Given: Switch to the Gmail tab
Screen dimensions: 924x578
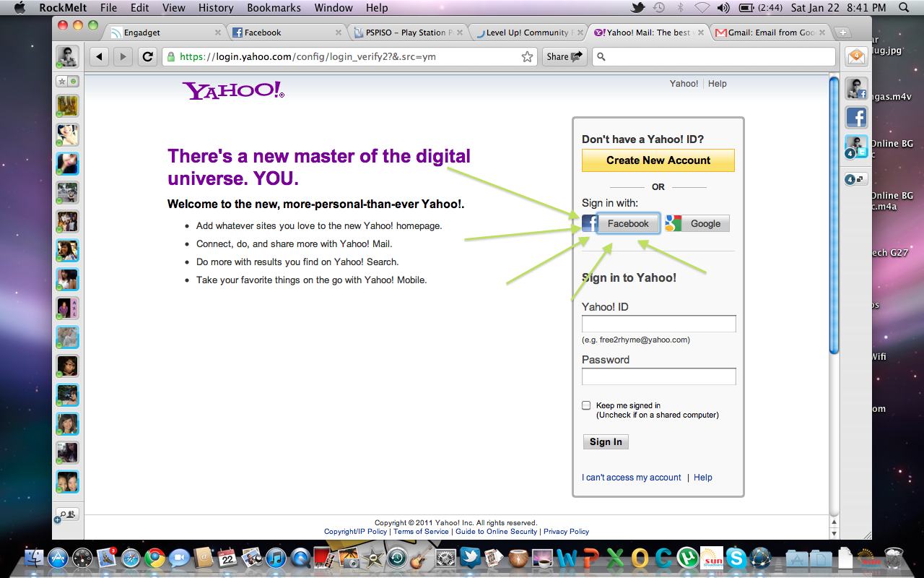Looking at the screenshot, I should point(771,33).
